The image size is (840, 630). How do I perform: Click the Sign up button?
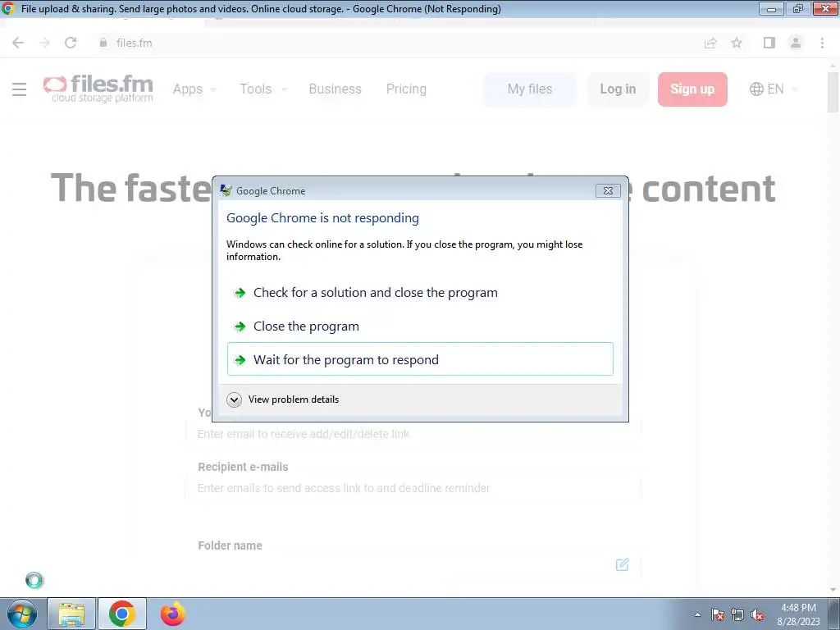(x=692, y=89)
